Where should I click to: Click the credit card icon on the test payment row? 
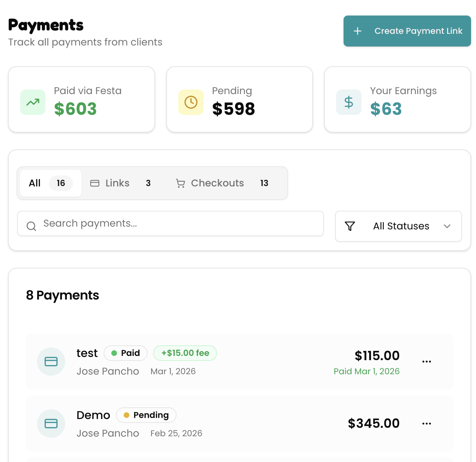(51, 361)
